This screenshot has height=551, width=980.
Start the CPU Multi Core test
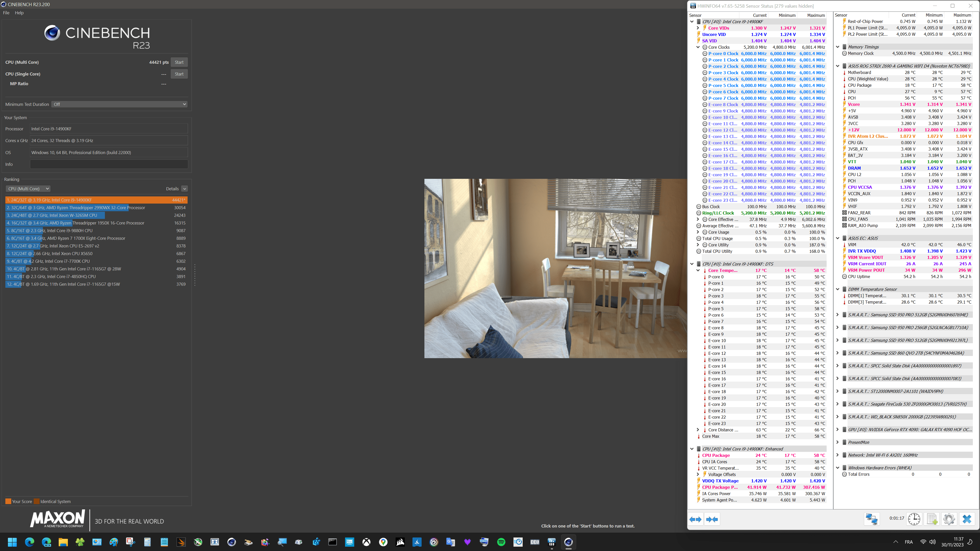pyautogui.click(x=179, y=62)
